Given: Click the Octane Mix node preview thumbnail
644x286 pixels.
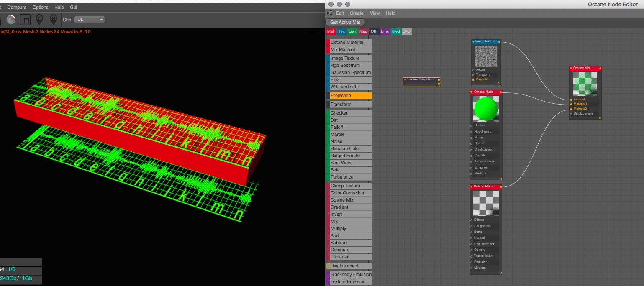Looking at the screenshot, I should (585, 84).
